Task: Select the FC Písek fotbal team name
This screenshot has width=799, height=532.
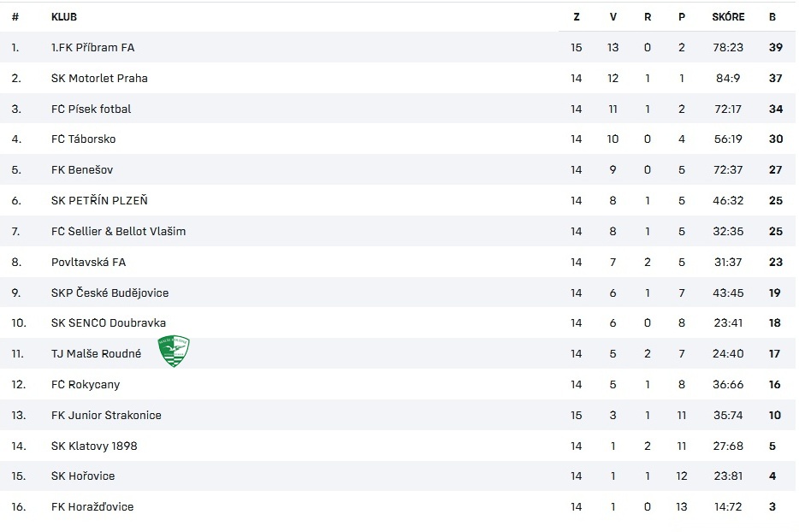Action: [x=92, y=109]
